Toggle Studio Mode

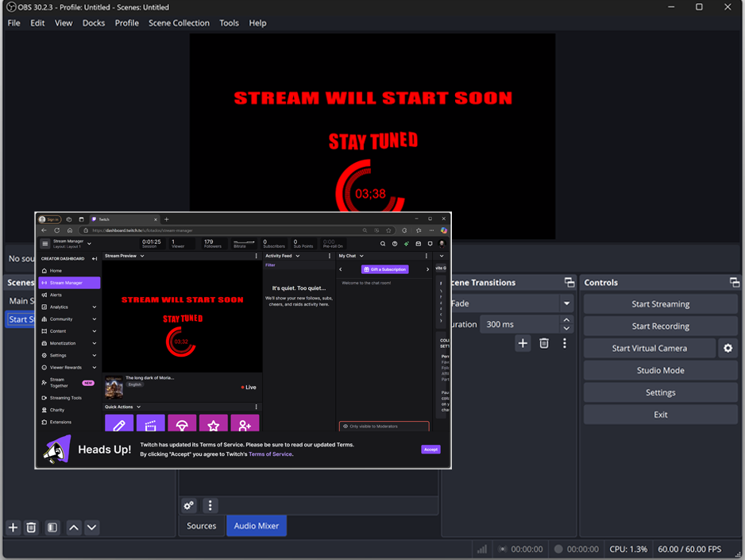660,370
